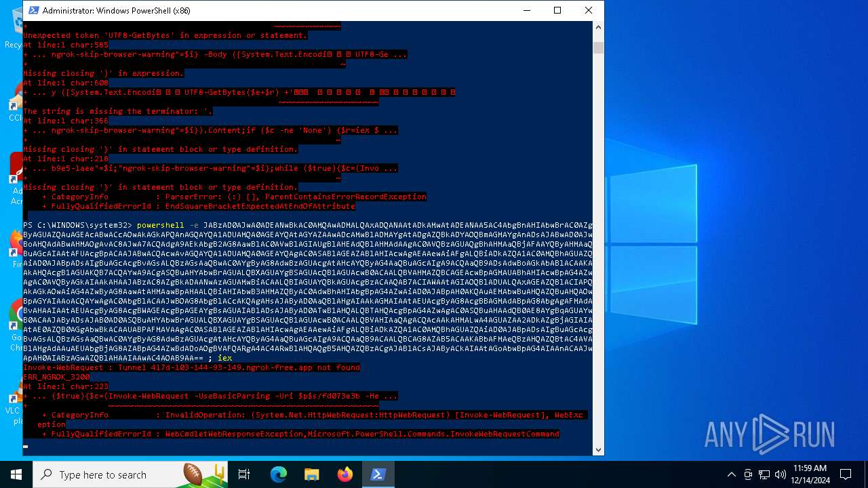The width and height of the screenshot is (868, 488).
Task: Focus the 'Type here to search' box
Action: [131, 474]
